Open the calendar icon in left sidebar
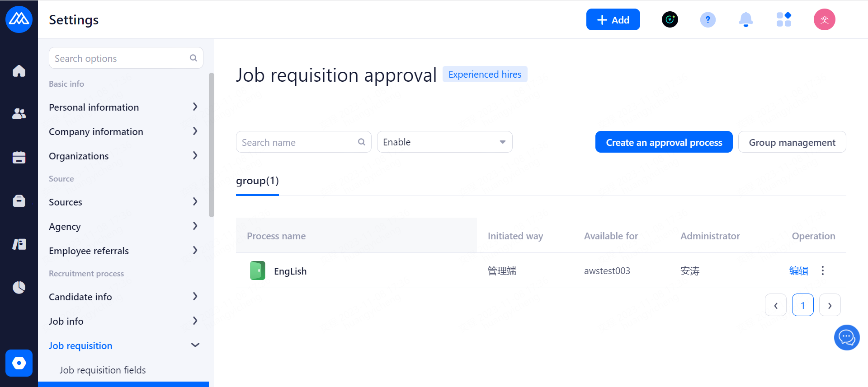Viewport: 868px width, 387px height. pyautogui.click(x=19, y=157)
